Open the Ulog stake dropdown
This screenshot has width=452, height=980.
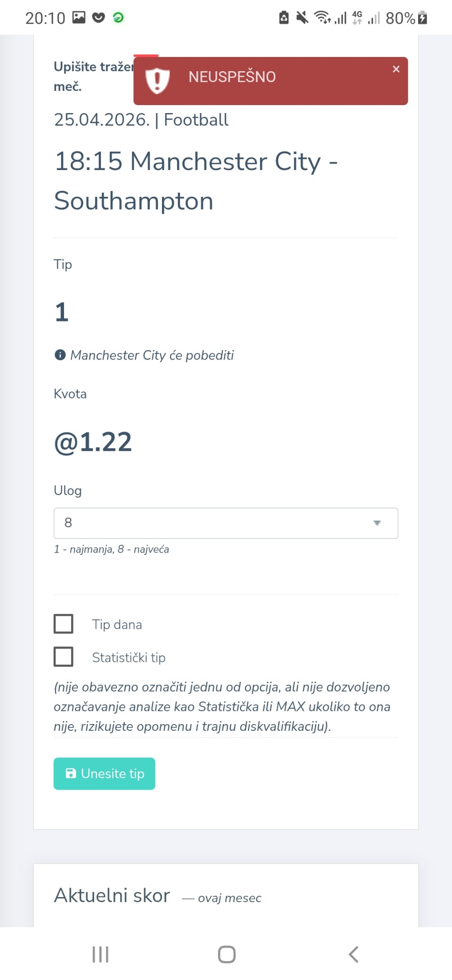point(226,523)
